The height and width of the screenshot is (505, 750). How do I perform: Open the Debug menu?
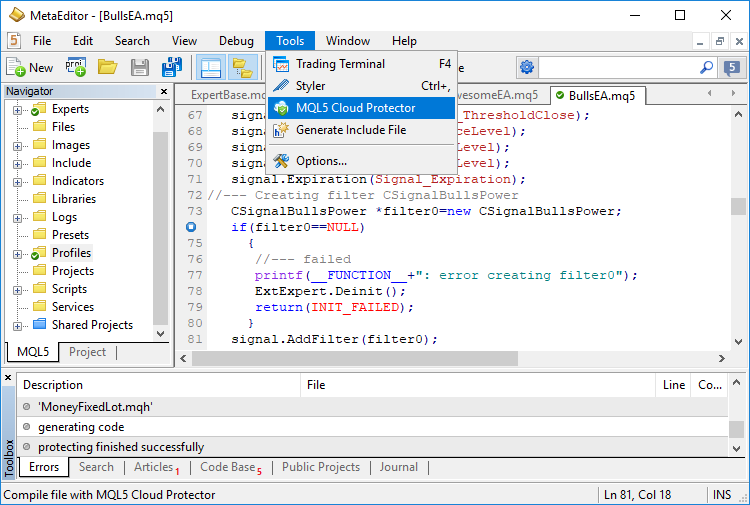click(236, 41)
